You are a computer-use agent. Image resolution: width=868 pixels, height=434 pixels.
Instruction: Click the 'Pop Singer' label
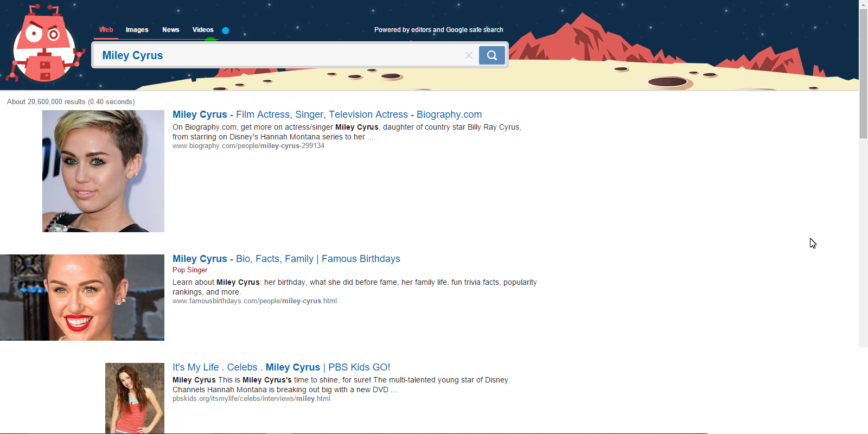190,270
